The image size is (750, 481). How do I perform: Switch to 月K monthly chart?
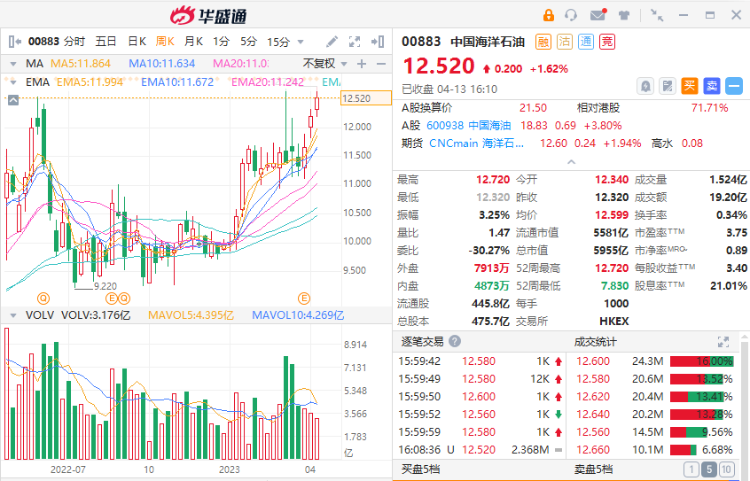[x=194, y=42]
